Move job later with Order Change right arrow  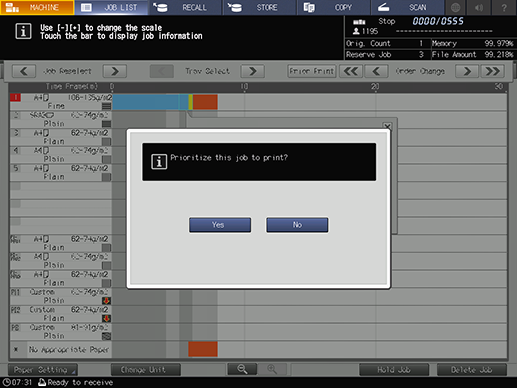point(467,71)
